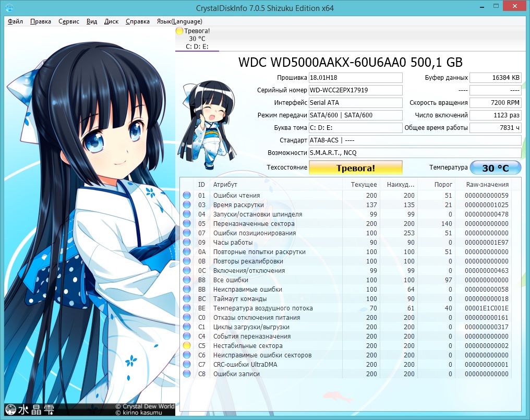This screenshot has height=420, width=530.
Task: Open the Диск menu
Action: point(111,21)
